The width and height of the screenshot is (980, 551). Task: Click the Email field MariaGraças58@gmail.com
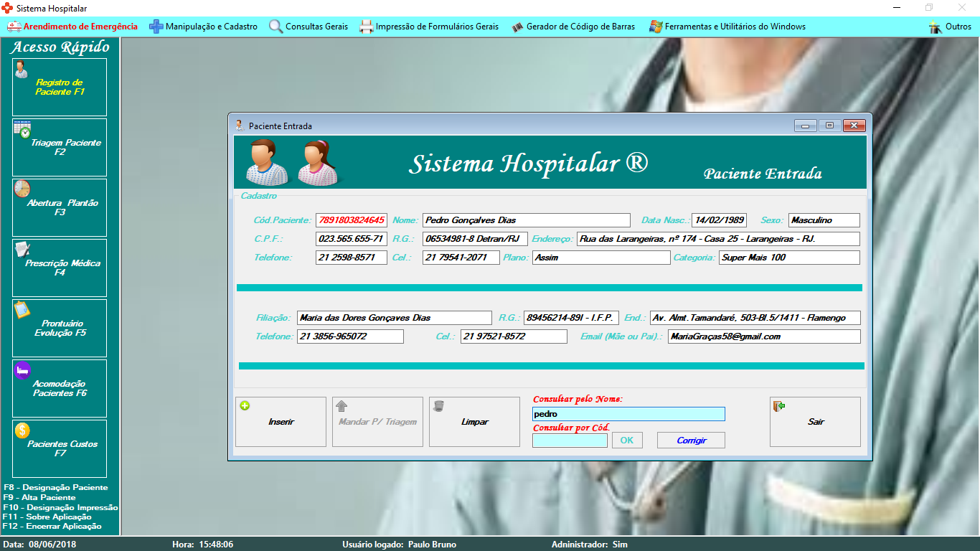point(764,336)
